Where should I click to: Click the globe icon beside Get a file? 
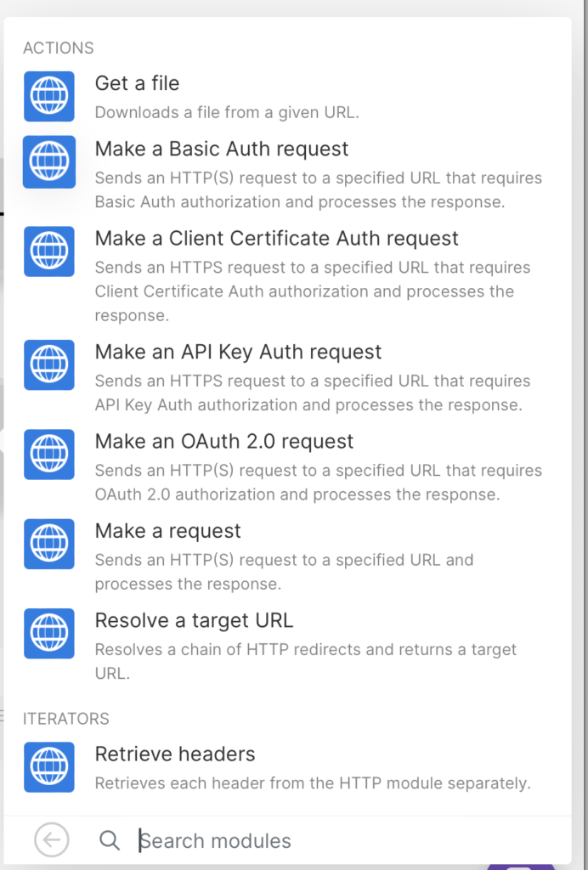49,96
